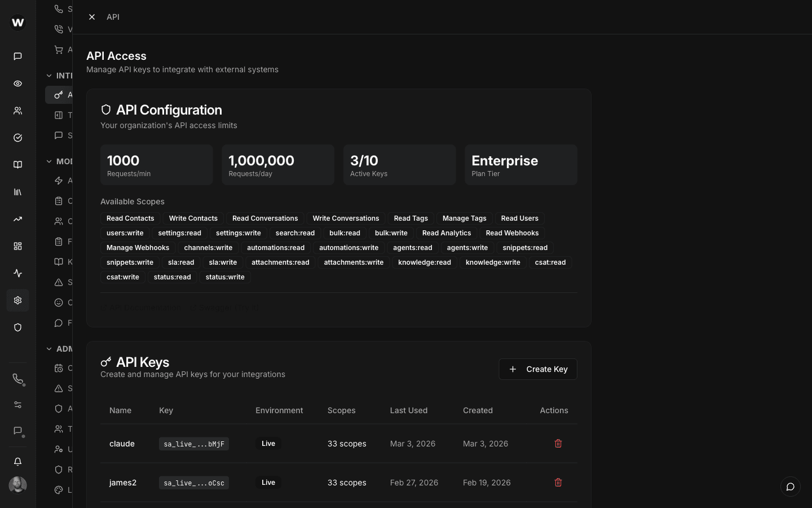Image resolution: width=812 pixels, height=508 pixels.
Task: Select the analytics trend icon in the left rail
Action: click(x=17, y=218)
